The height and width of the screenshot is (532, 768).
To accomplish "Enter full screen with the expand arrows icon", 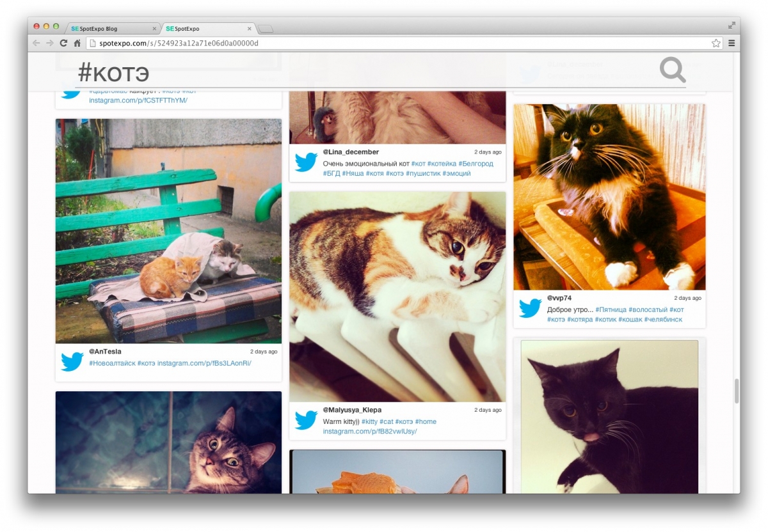I will (732, 26).
